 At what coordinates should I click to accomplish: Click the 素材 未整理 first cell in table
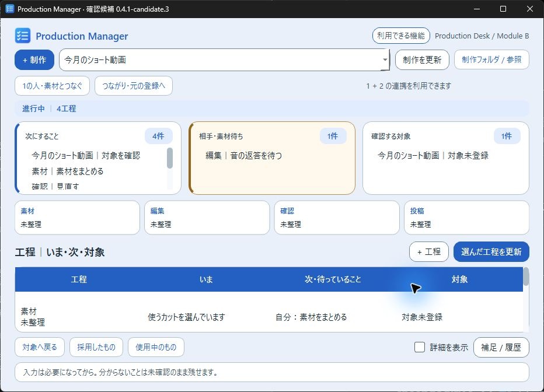coord(33,317)
